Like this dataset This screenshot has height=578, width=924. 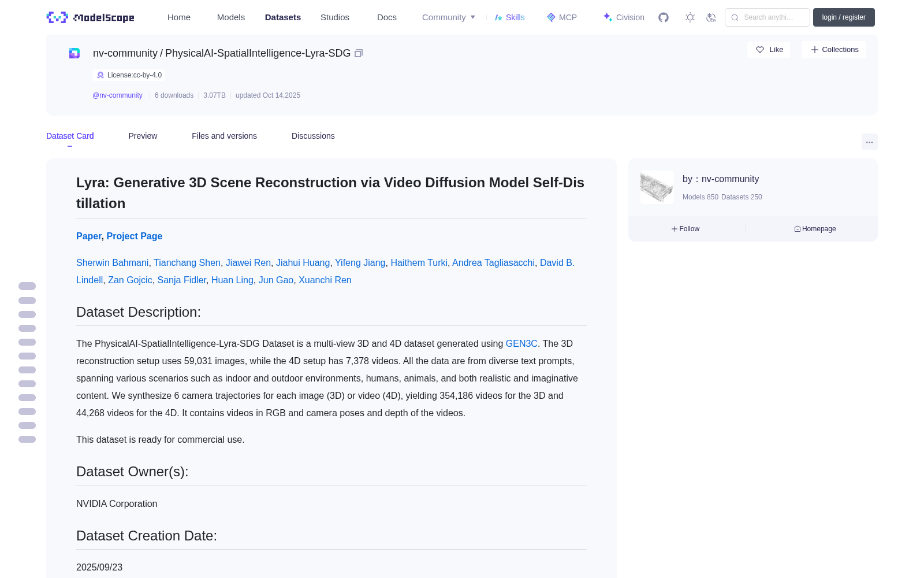(769, 50)
